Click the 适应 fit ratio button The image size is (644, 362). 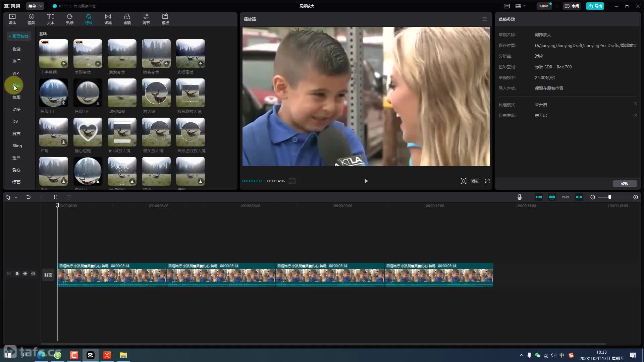(475, 181)
